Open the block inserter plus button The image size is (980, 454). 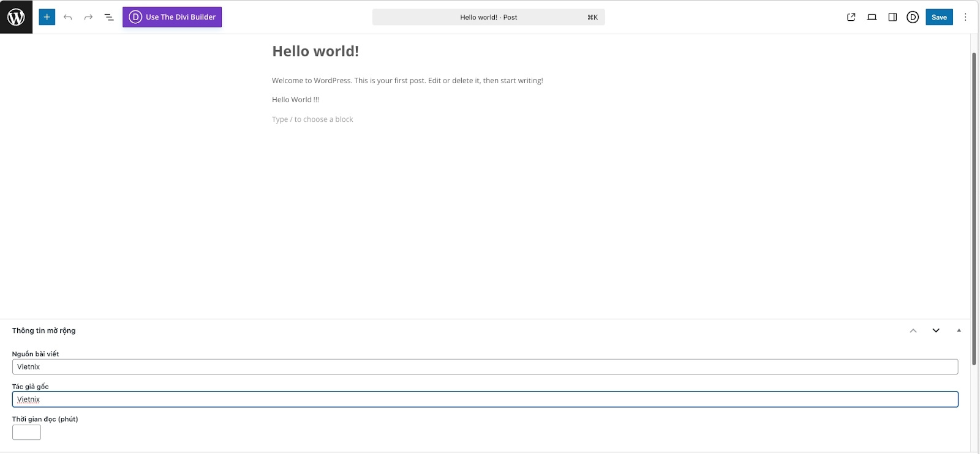pos(47,17)
